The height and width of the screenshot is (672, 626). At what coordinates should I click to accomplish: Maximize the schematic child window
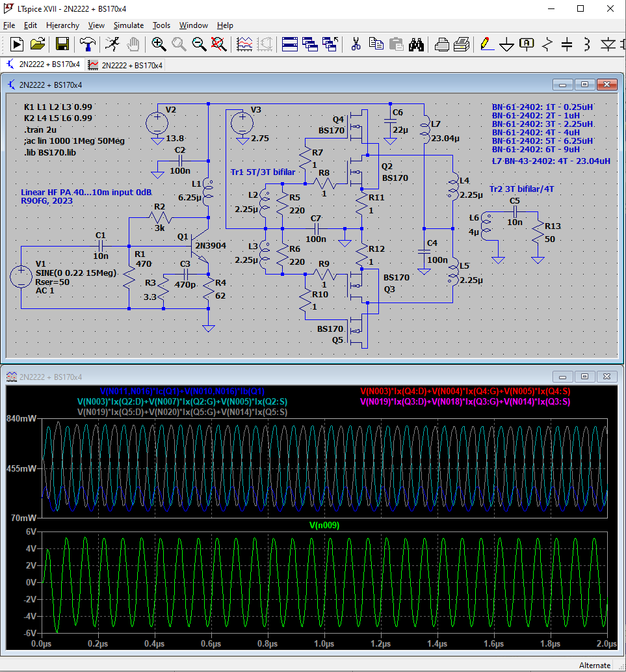click(584, 85)
